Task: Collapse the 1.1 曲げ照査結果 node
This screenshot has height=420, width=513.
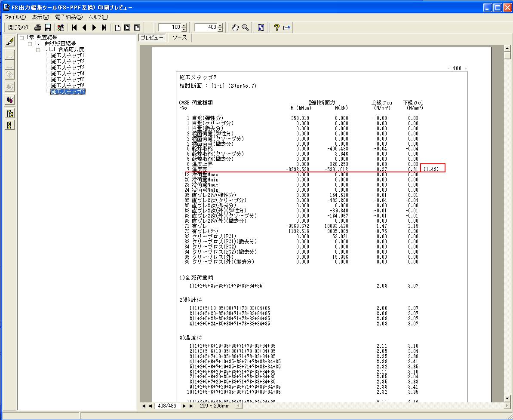Action: click(x=30, y=43)
